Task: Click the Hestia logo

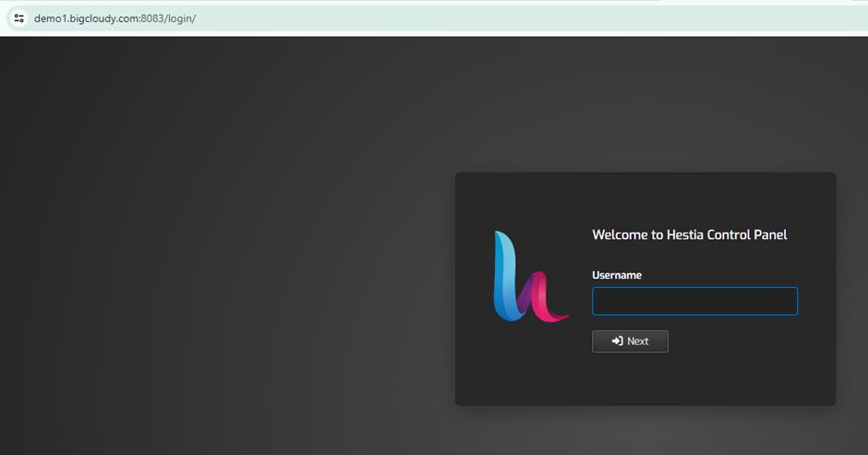Action: (x=531, y=276)
